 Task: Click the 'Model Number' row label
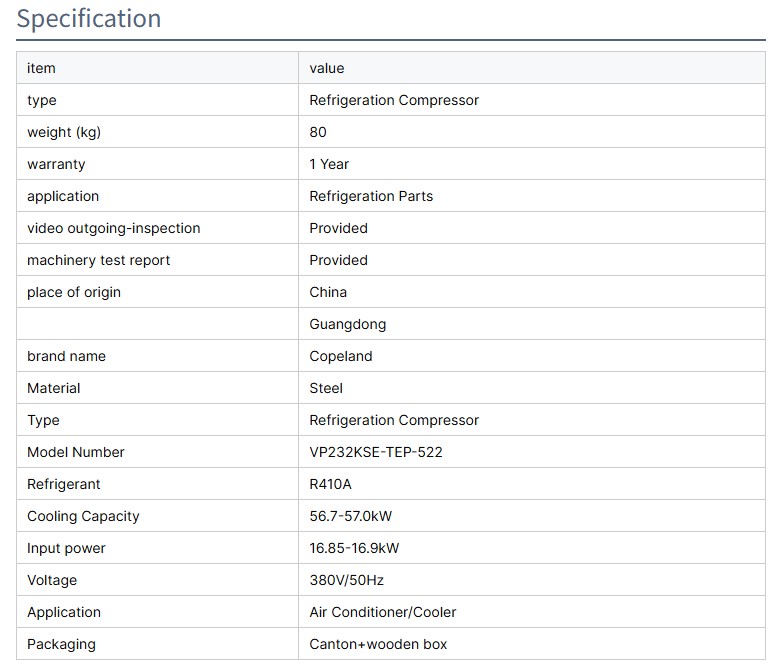pyautogui.click(x=76, y=452)
